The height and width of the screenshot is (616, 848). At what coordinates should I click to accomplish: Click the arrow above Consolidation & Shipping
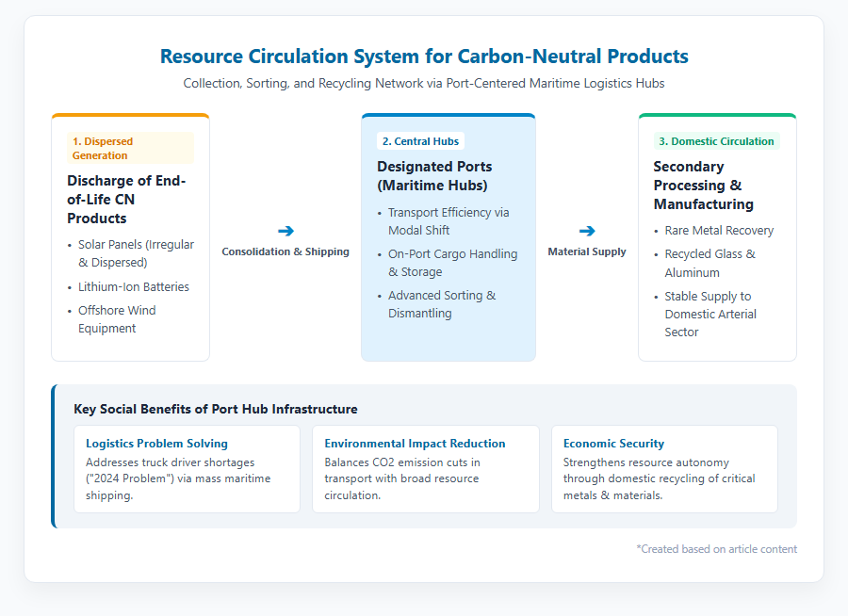285,231
